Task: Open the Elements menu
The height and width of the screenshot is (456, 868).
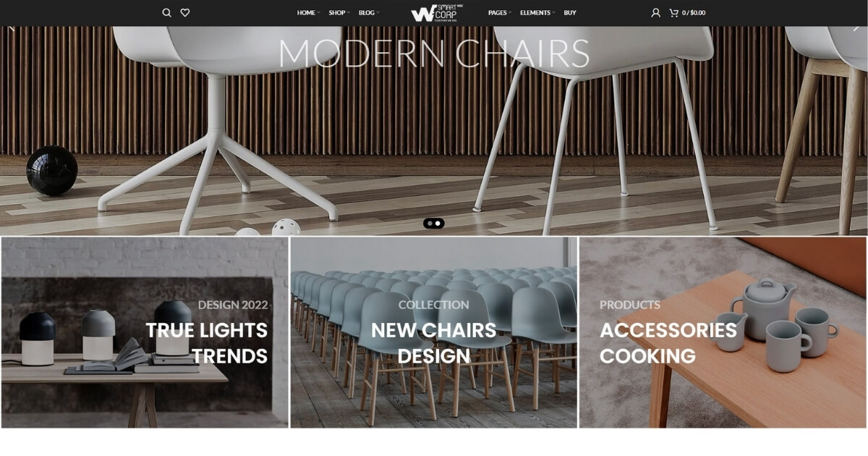Action: (x=537, y=12)
